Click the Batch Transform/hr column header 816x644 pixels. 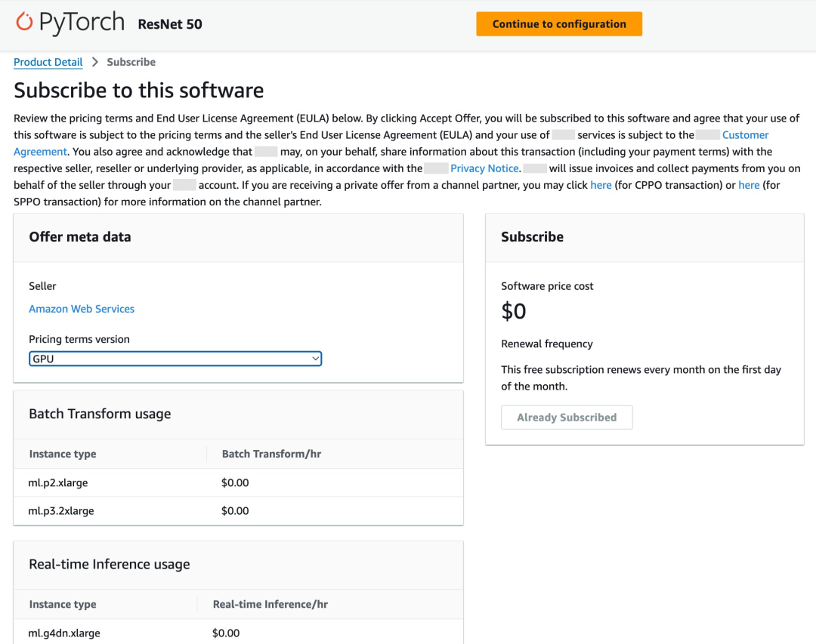[271, 454]
